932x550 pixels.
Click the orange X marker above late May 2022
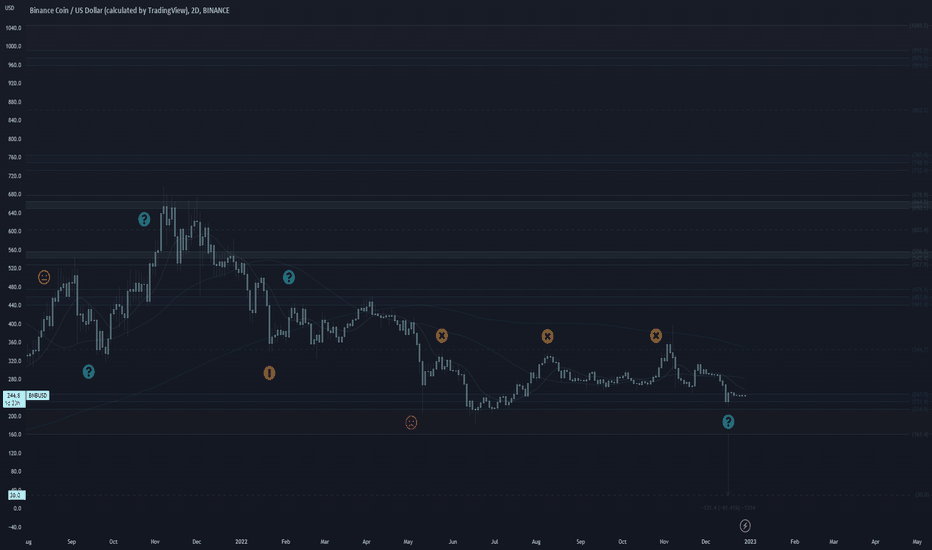[442, 336]
